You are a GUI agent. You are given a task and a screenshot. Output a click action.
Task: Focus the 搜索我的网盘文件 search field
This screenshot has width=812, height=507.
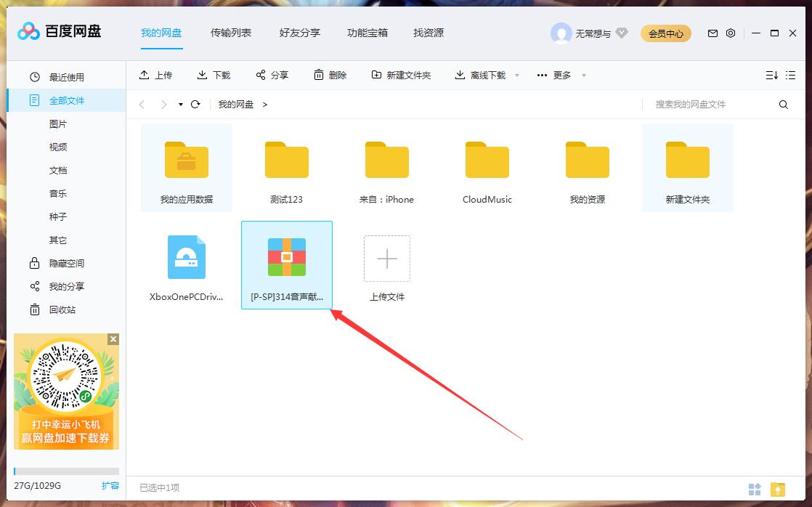tap(710, 105)
